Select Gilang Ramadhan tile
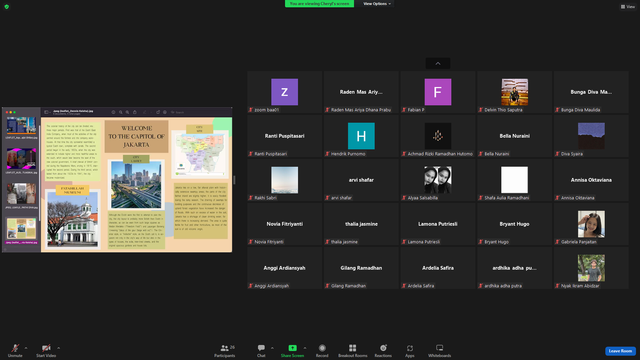 coord(361,268)
